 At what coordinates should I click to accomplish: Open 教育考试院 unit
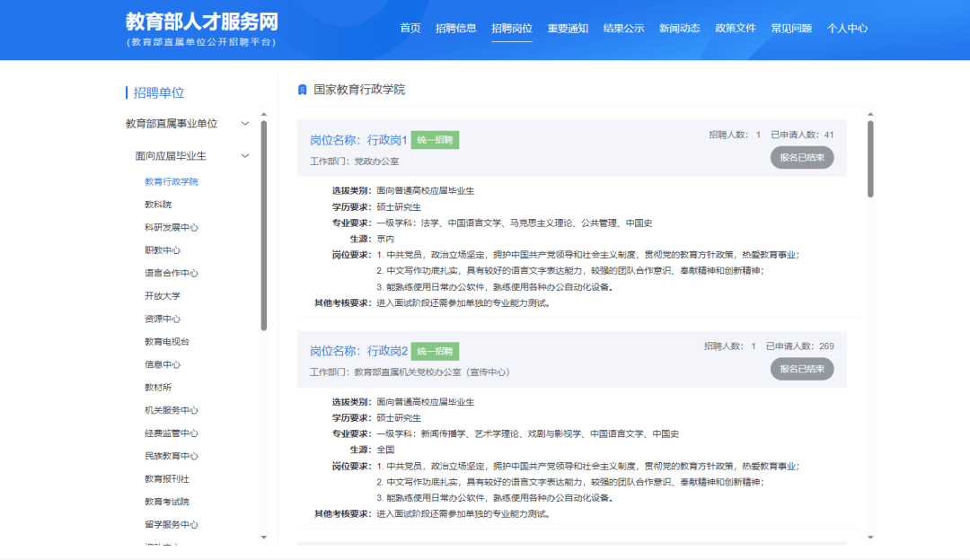pyautogui.click(x=167, y=502)
